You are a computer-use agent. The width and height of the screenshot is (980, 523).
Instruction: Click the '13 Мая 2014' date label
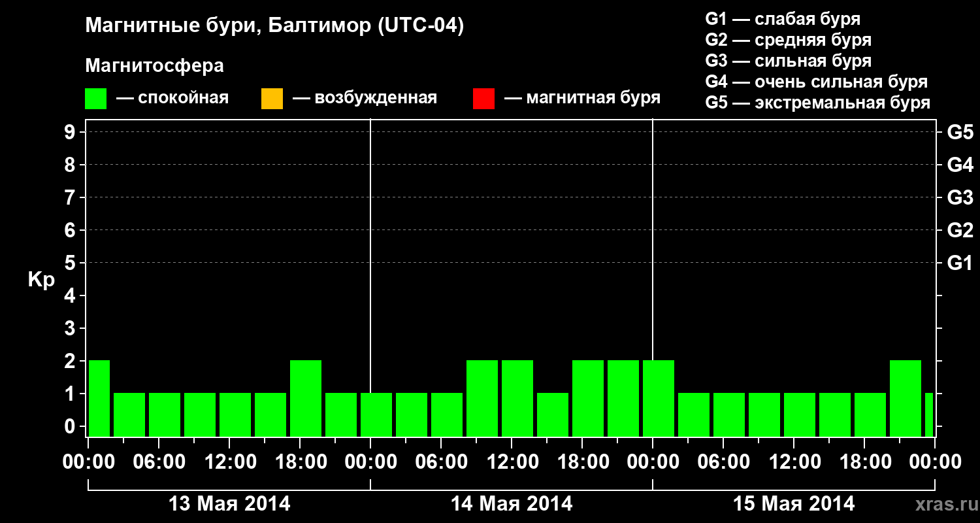tap(229, 504)
